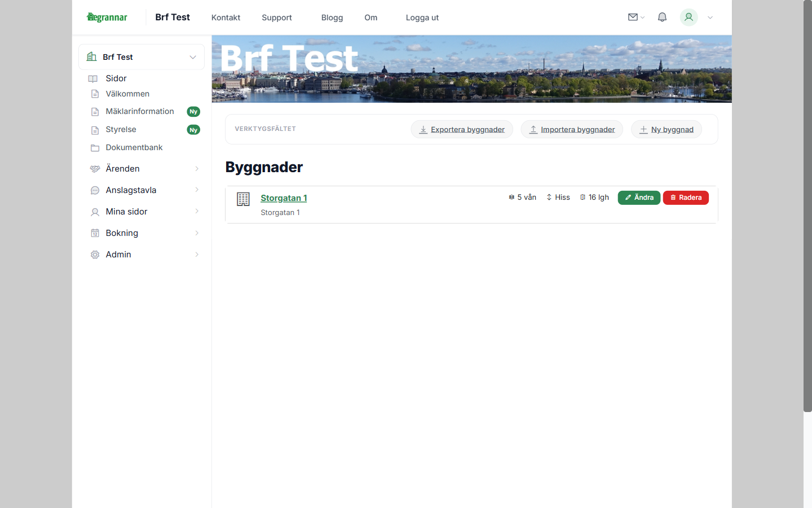Select the Sidor book icon in sidebar
The image size is (812, 508).
click(x=93, y=78)
